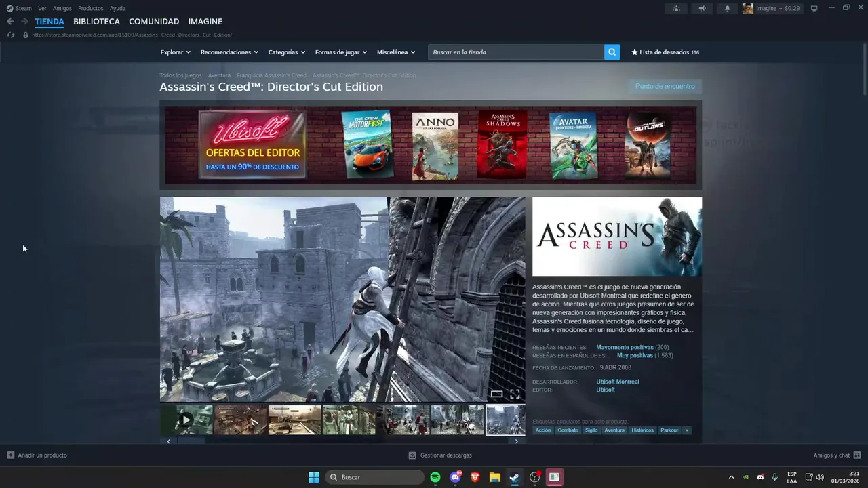Image resolution: width=868 pixels, height=488 pixels.
Task: Expand the Miscelánea dropdown
Action: (x=397, y=52)
